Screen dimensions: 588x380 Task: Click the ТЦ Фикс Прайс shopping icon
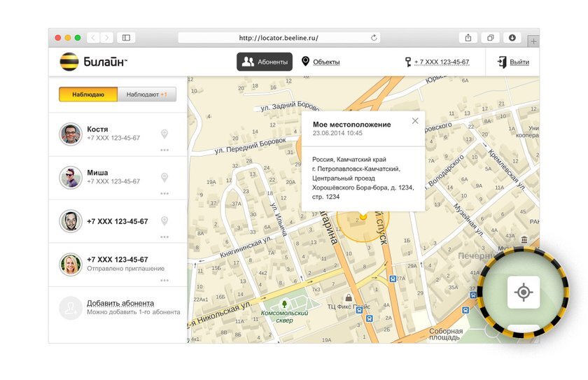(x=349, y=297)
